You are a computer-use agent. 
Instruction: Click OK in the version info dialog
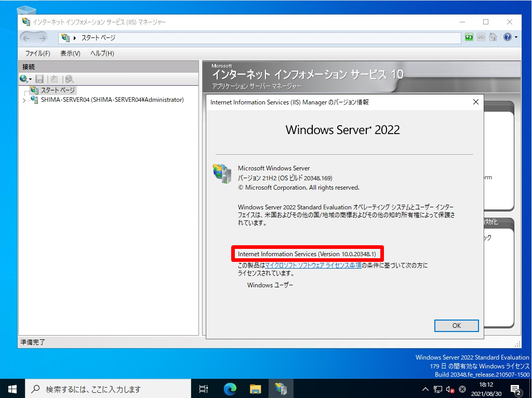[456, 326]
